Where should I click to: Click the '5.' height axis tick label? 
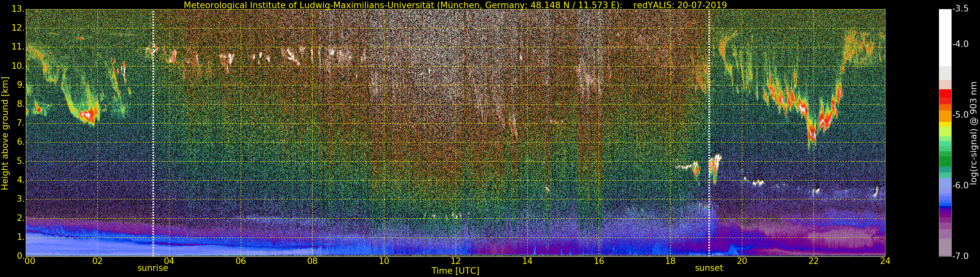[20, 161]
